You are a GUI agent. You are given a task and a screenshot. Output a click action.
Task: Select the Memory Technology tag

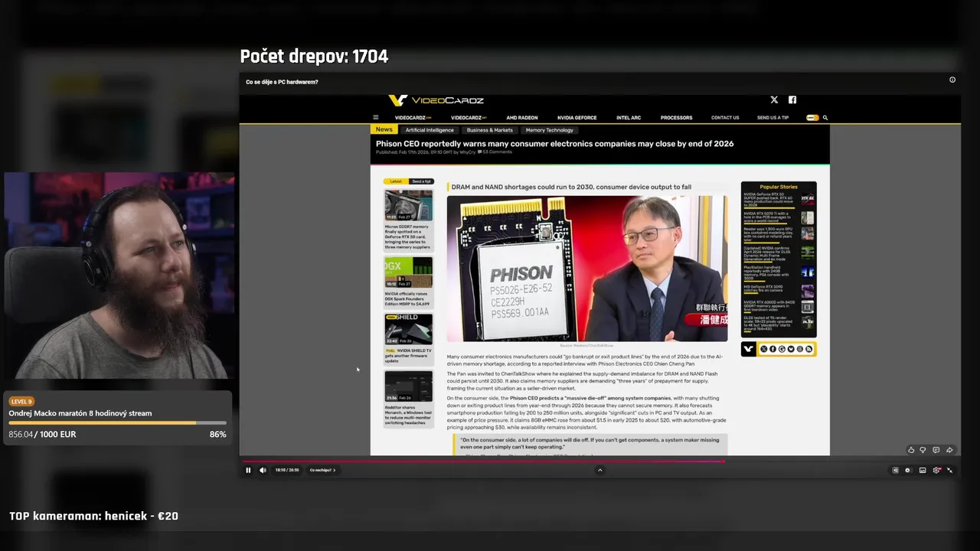pyautogui.click(x=550, y=130)
